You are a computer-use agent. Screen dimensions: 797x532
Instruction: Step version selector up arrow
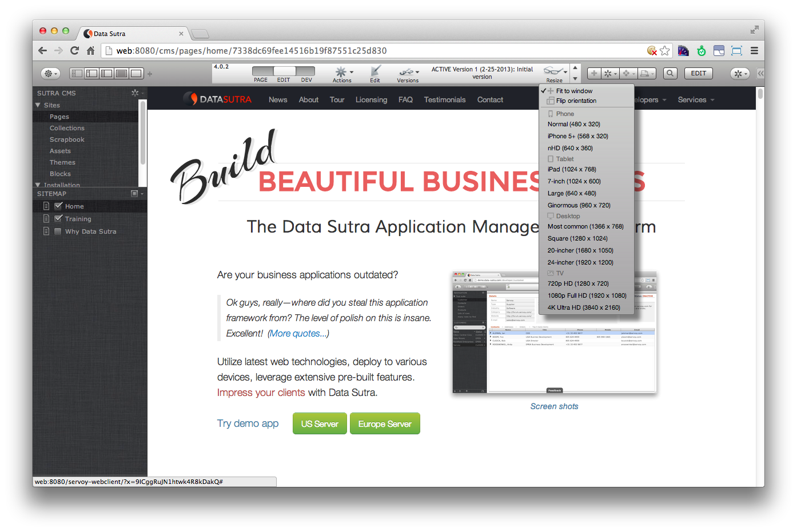coord(575,68)
